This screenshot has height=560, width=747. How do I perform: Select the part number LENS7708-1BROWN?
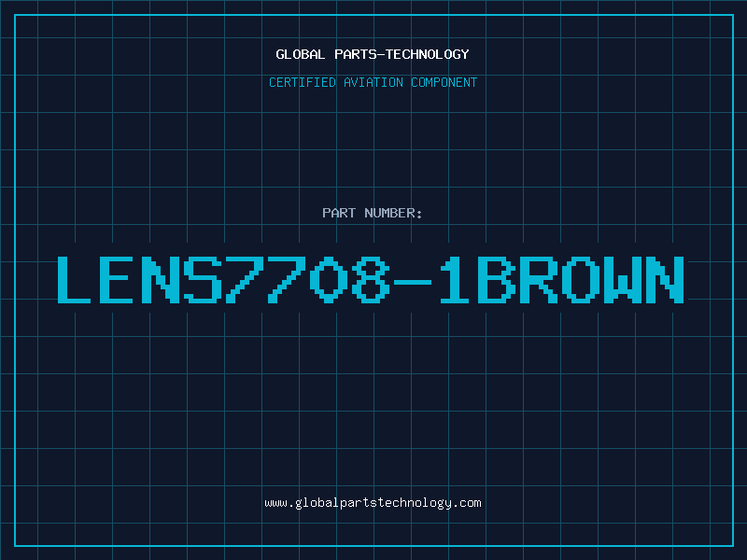pyautogui.click(x=371, y=279)
